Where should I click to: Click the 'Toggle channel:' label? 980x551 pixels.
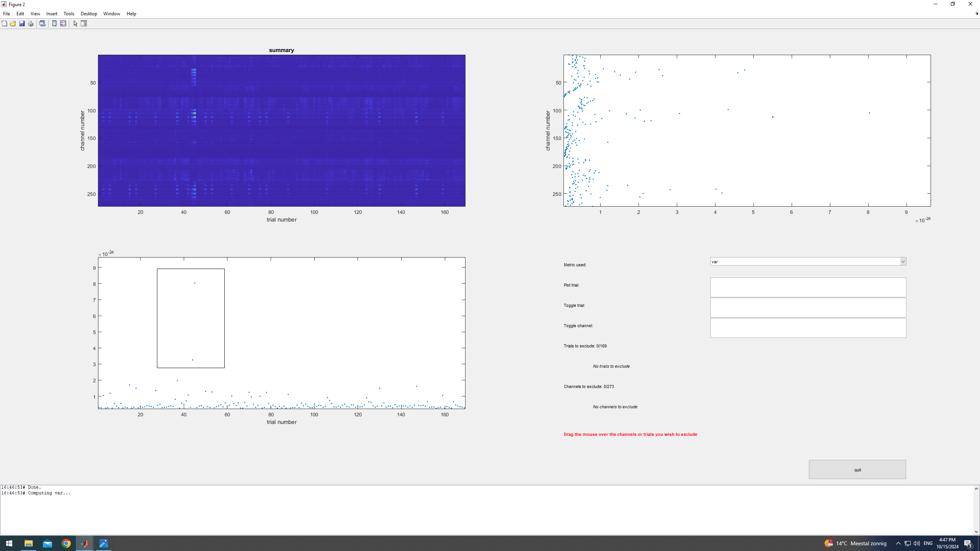578,326
